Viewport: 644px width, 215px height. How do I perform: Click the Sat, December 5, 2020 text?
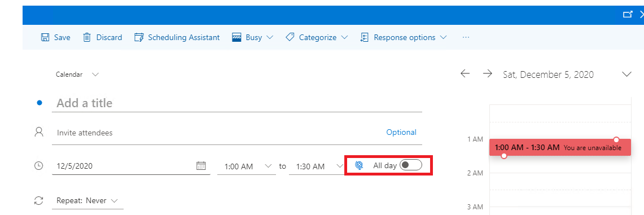(548, 74)
